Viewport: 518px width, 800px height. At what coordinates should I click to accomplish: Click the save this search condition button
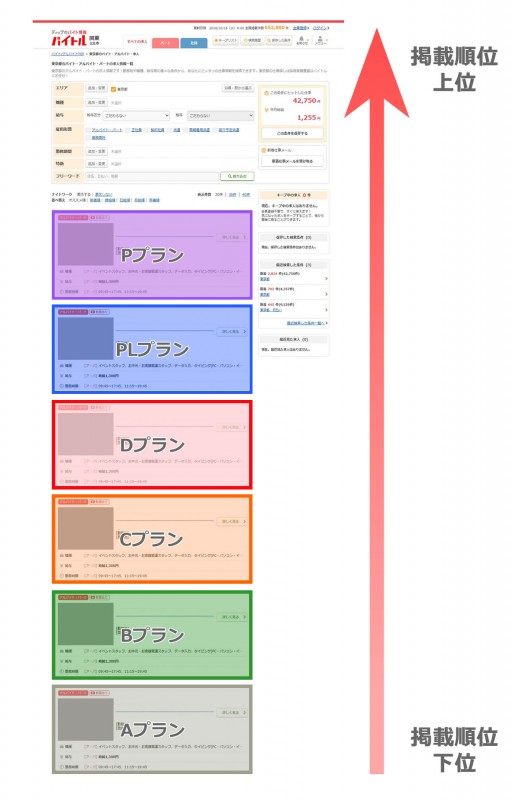pyautogui.click(x=292, y=133)
